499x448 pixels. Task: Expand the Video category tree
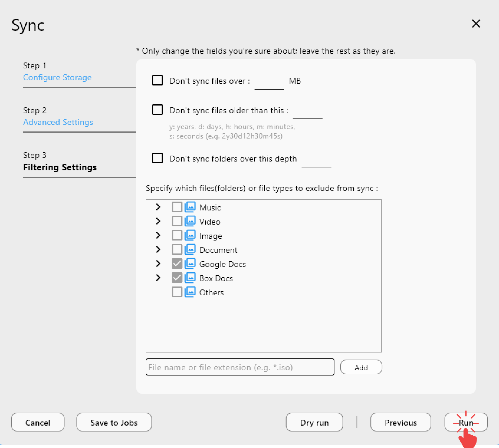pos(158,221)
